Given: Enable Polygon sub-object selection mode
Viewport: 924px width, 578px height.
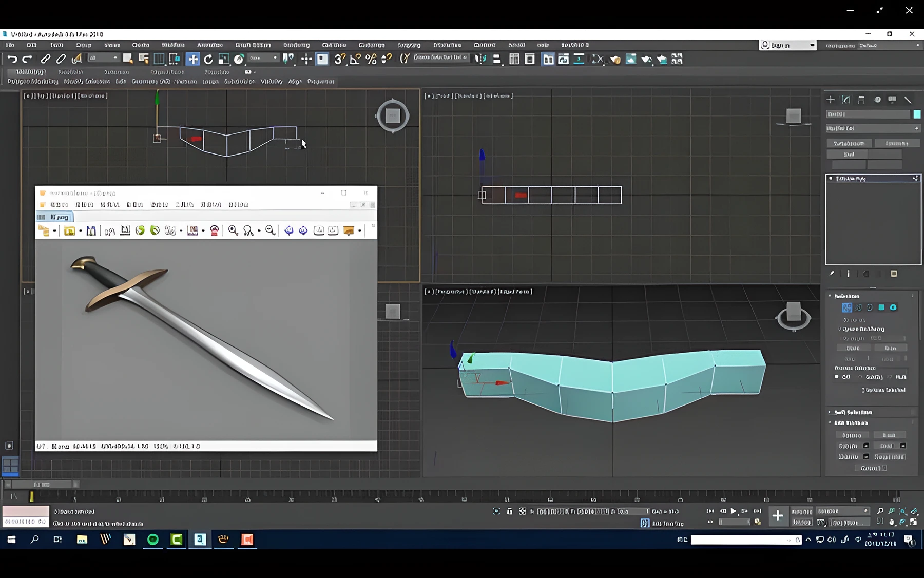Looking at the screenshot, I should [x=881, y=307].
